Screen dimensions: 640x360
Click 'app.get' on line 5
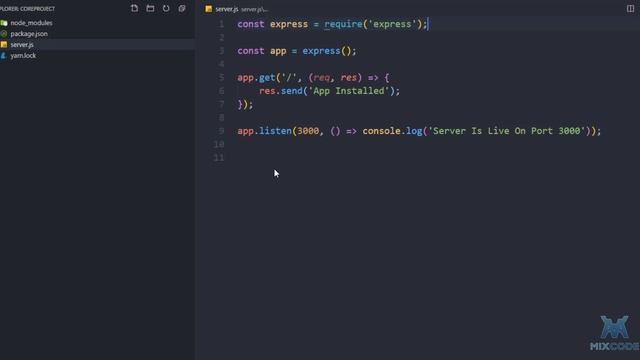click(x=256, y=78)
